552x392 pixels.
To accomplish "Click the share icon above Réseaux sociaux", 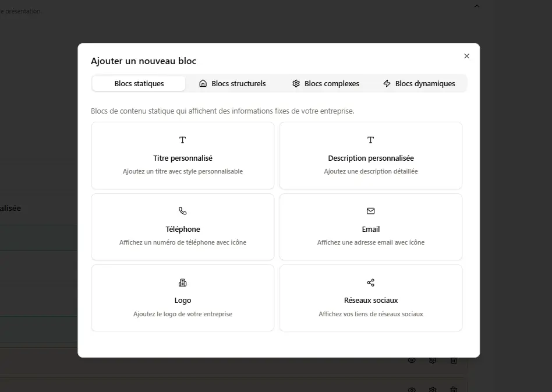I will pos(370,282).
